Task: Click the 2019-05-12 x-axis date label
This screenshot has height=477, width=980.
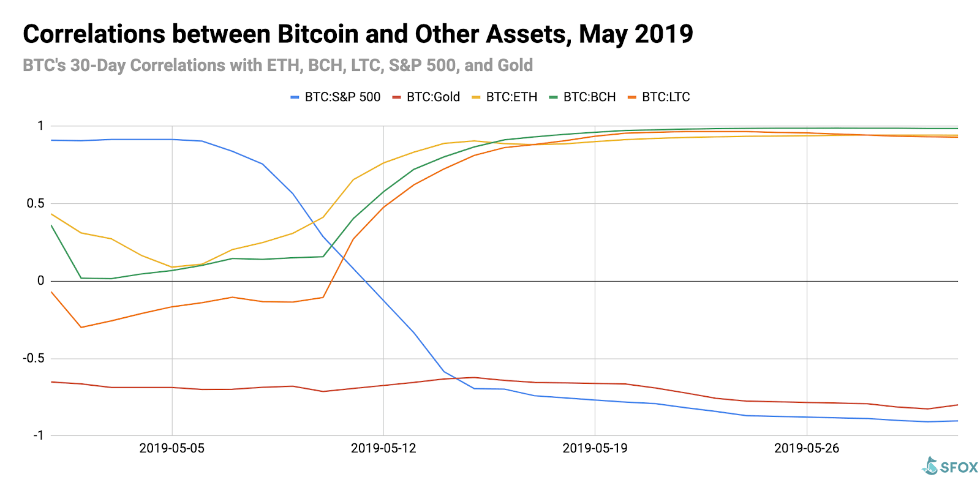Action: tap(383, 448)
